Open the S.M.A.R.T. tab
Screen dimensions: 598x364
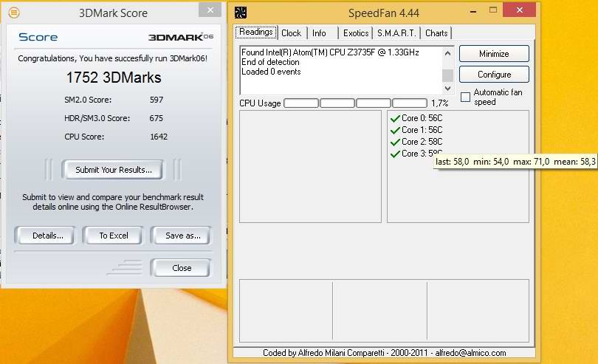(x=397, y=33)
